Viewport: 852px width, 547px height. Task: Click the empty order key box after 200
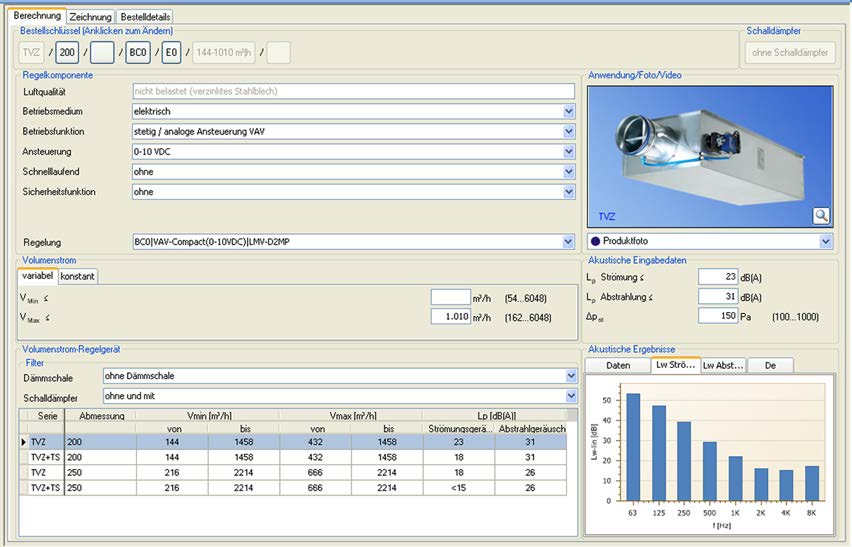click(x=102, y=53)
